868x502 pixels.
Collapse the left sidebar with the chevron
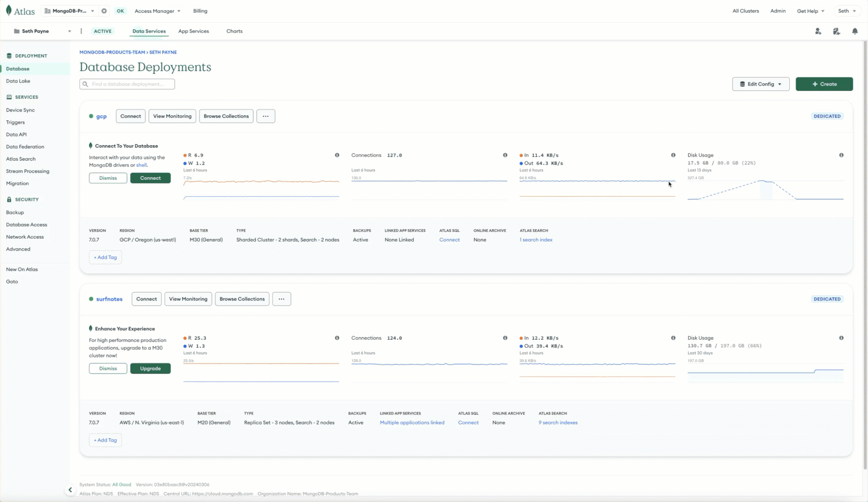click(70, 489)
